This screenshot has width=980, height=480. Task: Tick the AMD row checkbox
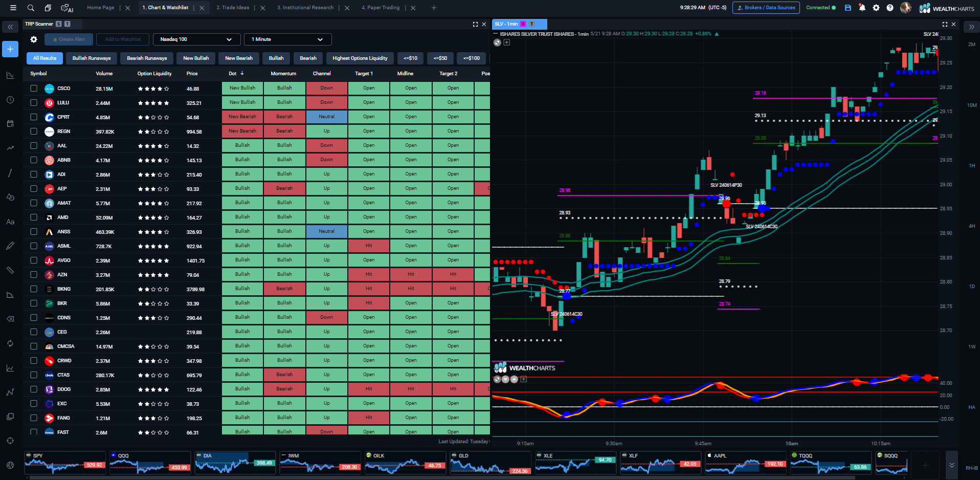point(34,217)
